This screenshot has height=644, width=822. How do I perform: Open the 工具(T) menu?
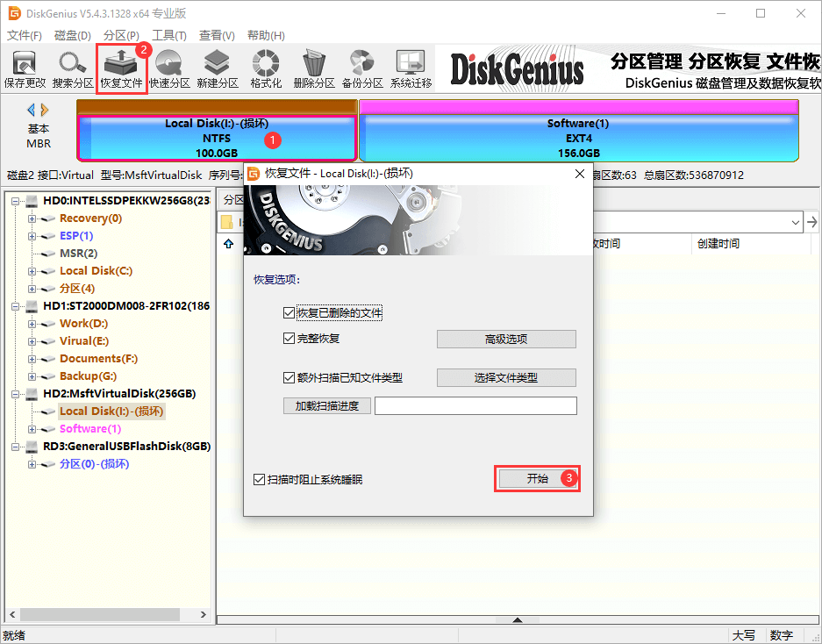click(169, 36)
